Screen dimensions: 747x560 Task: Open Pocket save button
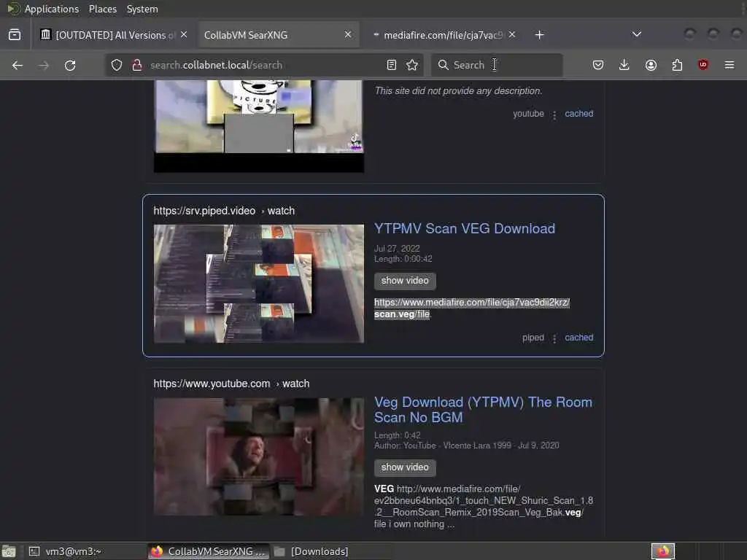point(598,65)
